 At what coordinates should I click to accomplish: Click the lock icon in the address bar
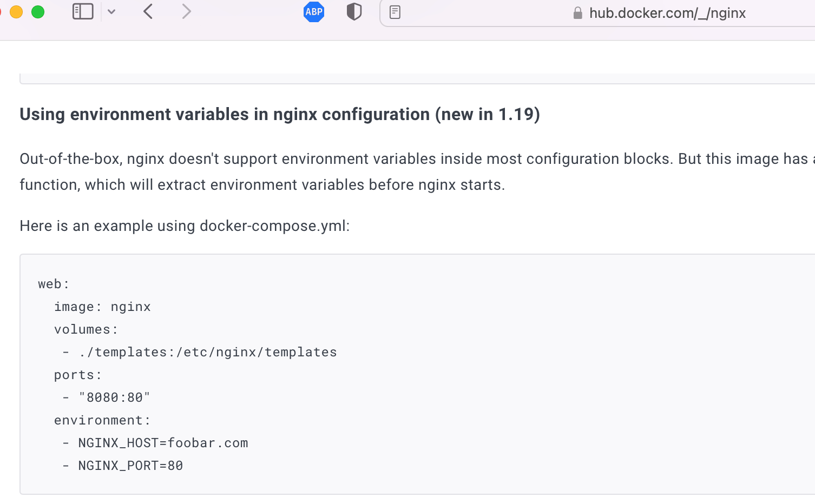(x=577, y=13)
